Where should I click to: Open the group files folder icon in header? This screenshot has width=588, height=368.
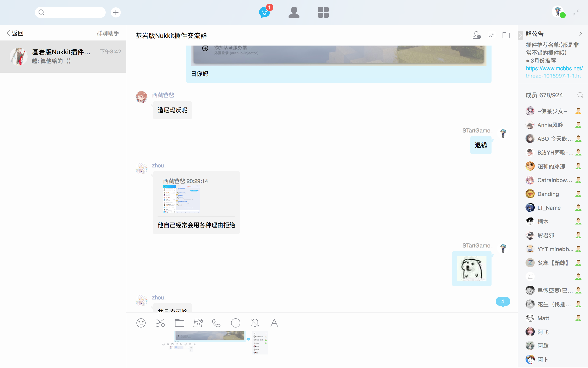(506, 35)
